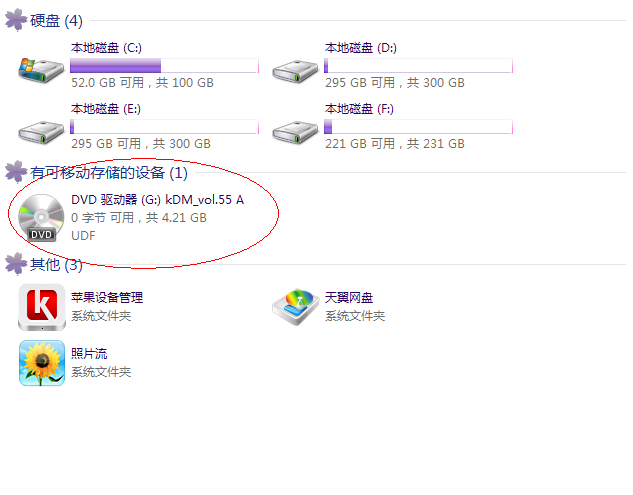
Task: Click the C: drive usage bar
Action: [164, 65]
